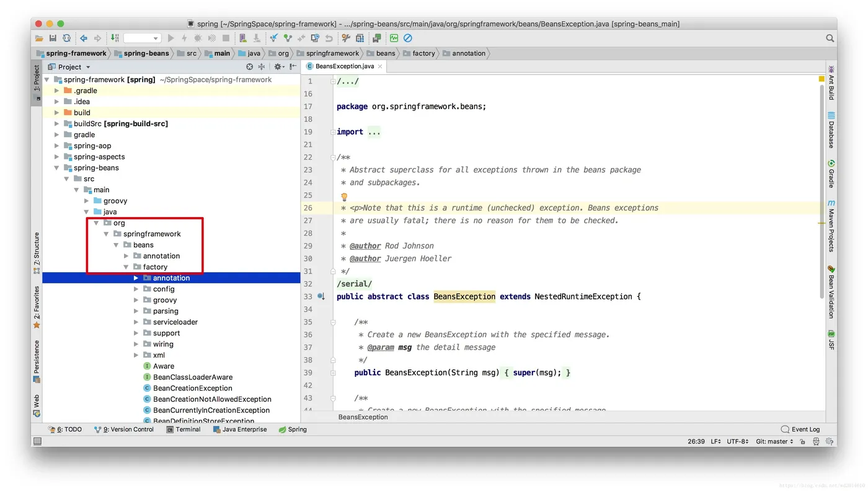Expand the config package folder
Screen dimensions: 868x491
[136, 289]
